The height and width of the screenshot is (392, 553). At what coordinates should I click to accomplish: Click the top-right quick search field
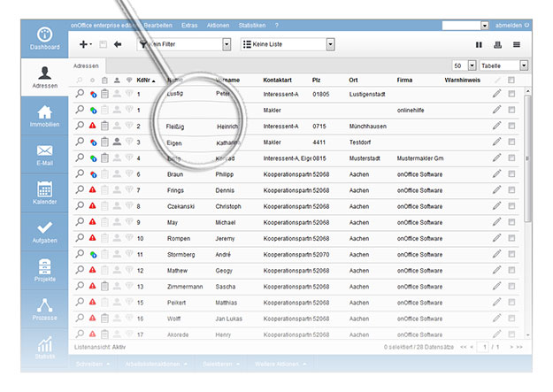point(462,26)
